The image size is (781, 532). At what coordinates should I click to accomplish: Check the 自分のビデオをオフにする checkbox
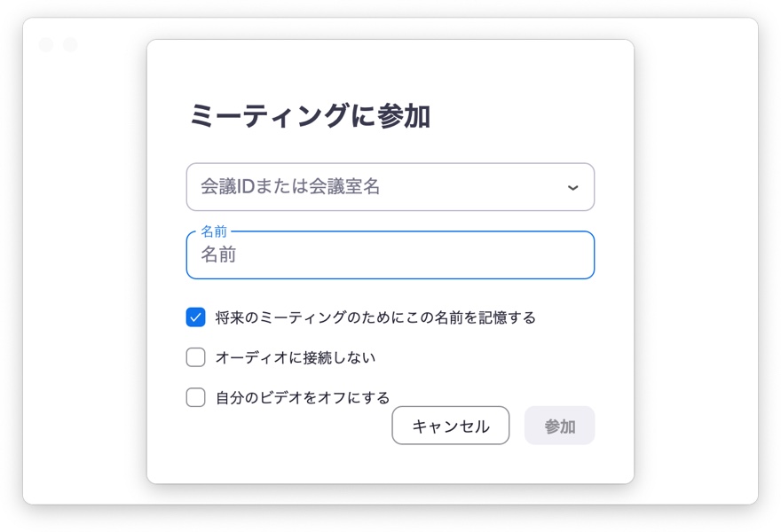(x=196, y=397)
